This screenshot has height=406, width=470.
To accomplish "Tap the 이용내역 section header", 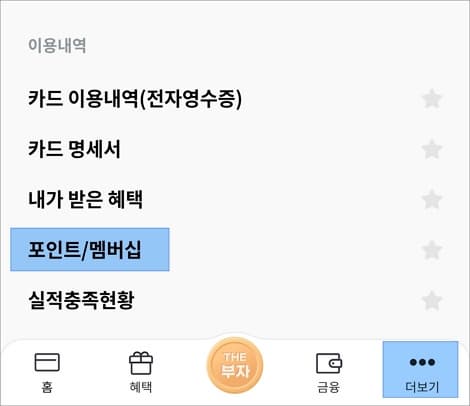I will [x=57, y=45].
